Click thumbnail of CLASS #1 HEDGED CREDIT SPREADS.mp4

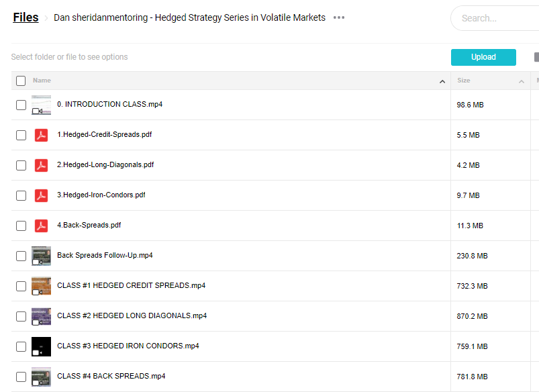(41, 286)
